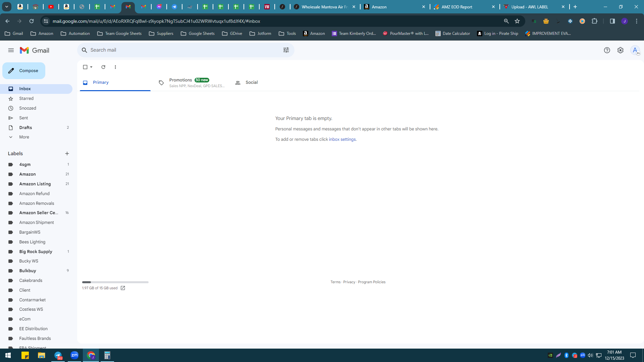Refresh the inbox
This screenshot has height=362, width=644.
(x=103, y=67)
